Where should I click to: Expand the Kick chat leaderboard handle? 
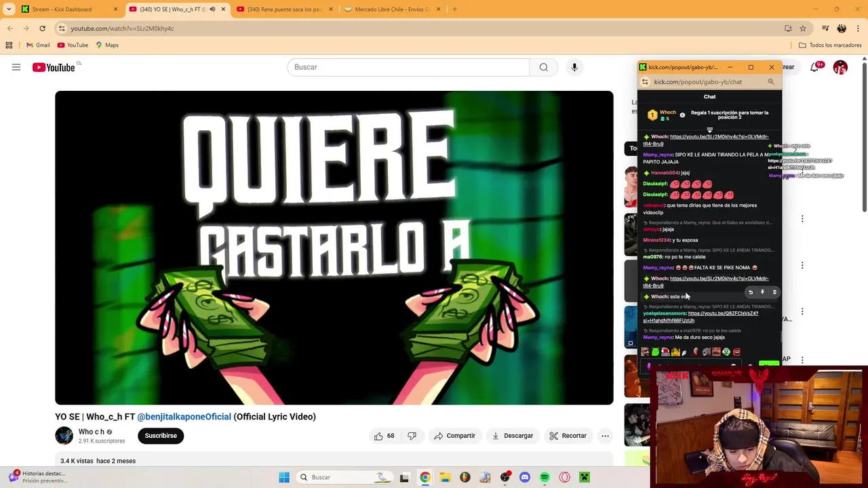709,130
